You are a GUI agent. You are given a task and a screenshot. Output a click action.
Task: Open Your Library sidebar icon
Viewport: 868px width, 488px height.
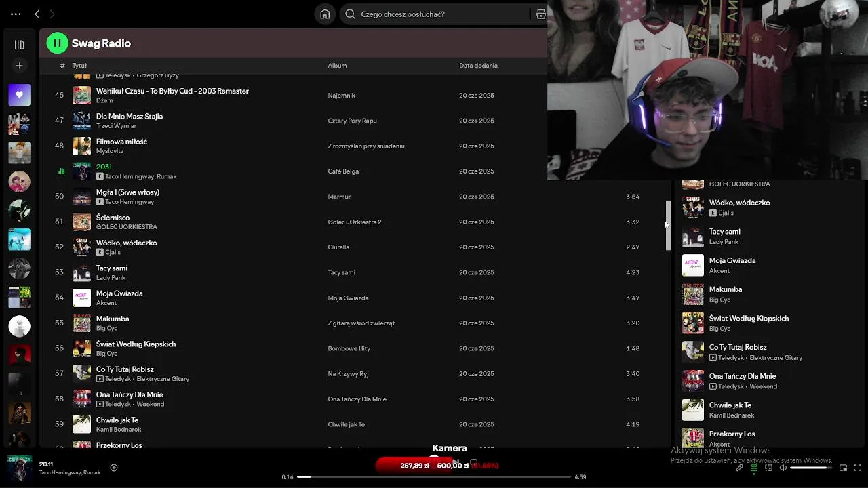tap(19, 45)
